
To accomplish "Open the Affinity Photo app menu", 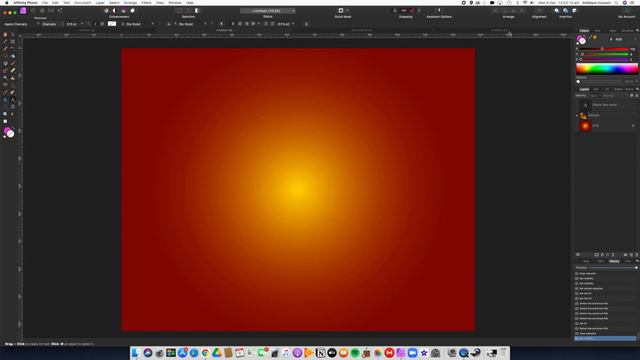I will (25, 2).
